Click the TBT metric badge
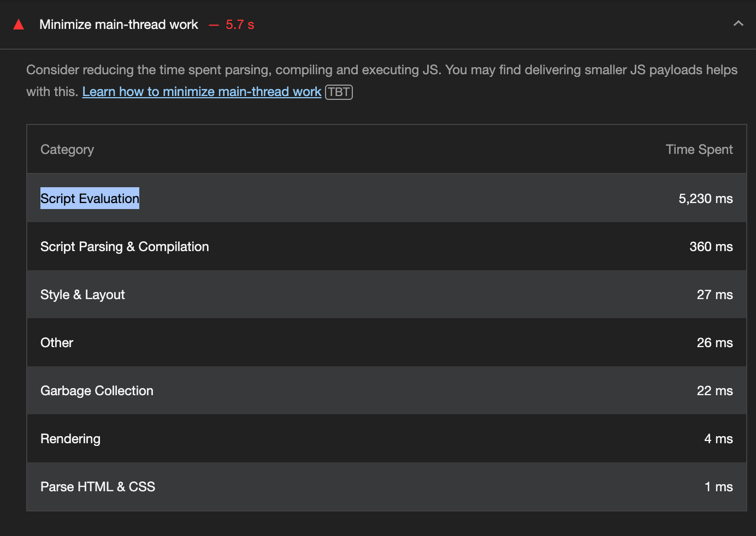 [339, 92]
